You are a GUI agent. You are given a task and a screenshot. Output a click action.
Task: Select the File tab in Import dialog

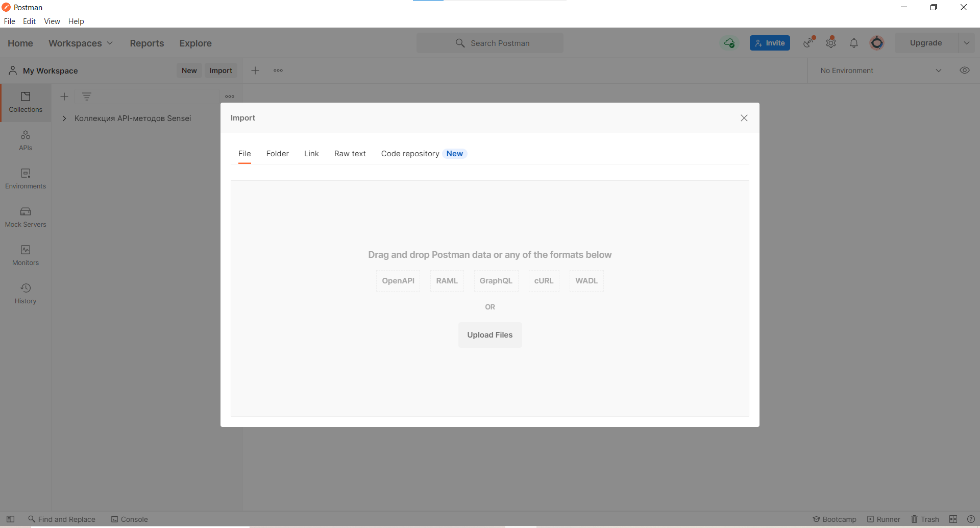244,154
